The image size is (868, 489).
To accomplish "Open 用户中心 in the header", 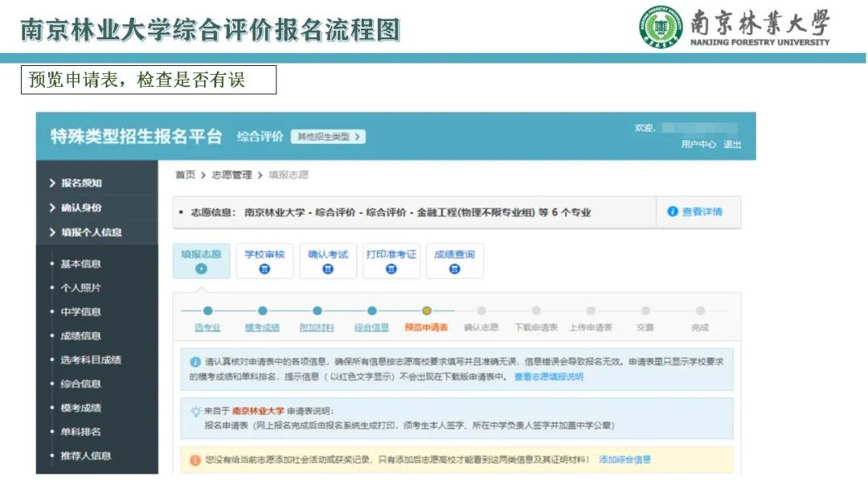I will (x=698, y=145).
